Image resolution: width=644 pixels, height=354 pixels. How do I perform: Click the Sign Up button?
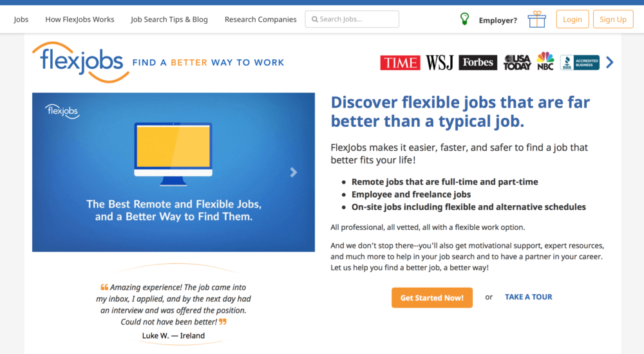[x=613, y=19]
